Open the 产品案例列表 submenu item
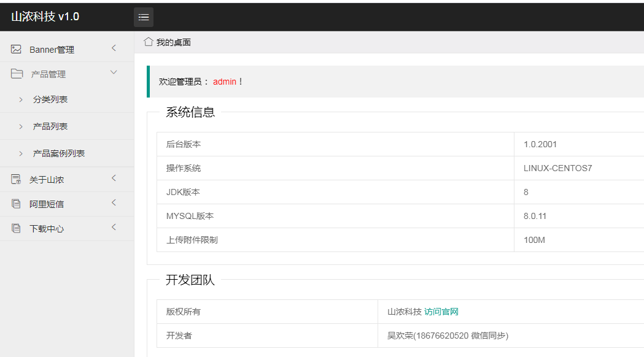The width and height of the screenshot is (644, 357). click(67, 153)
